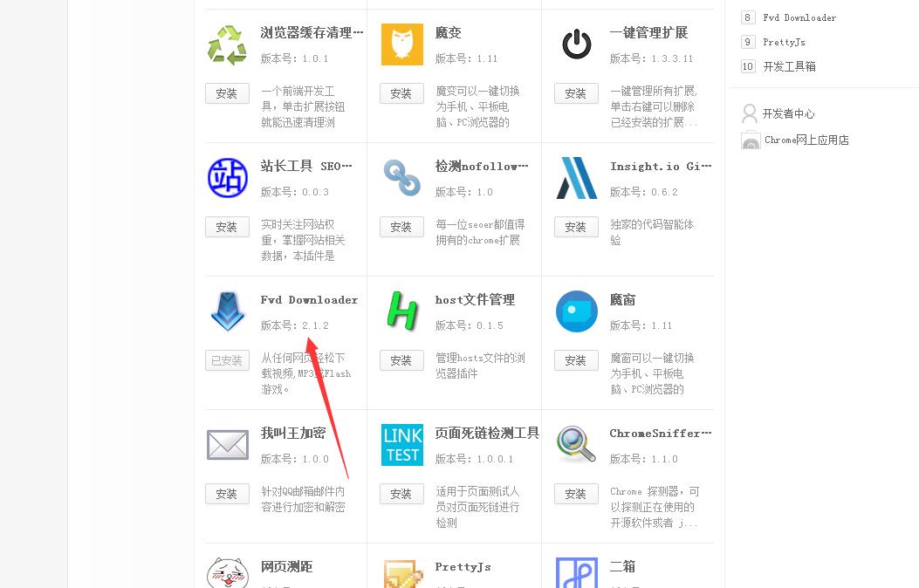Install the 魔变 extension
Screen dimensions: 919x588
(x=401, y=92)
